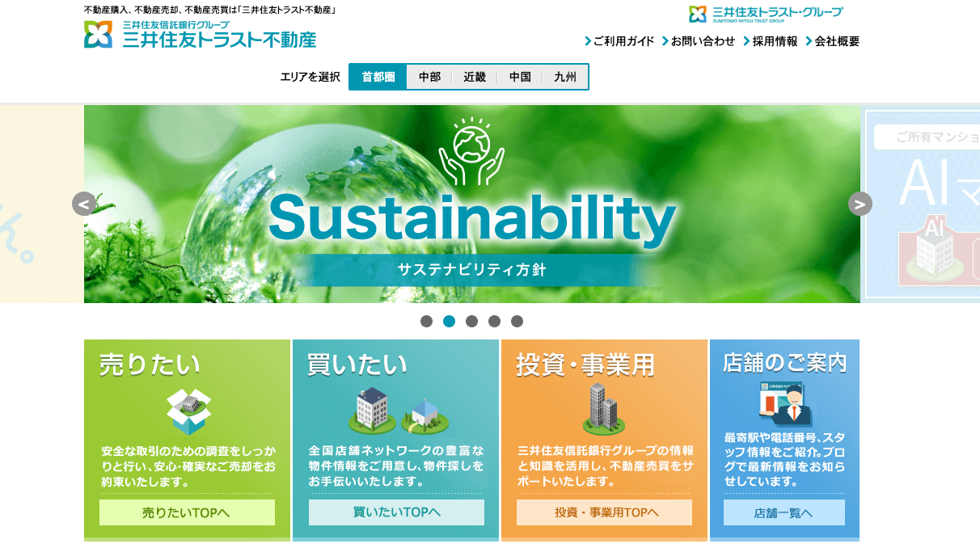Select the 首都圏 area tab
The height and width of the screenshot is (548, 980).
coord(378,77)
